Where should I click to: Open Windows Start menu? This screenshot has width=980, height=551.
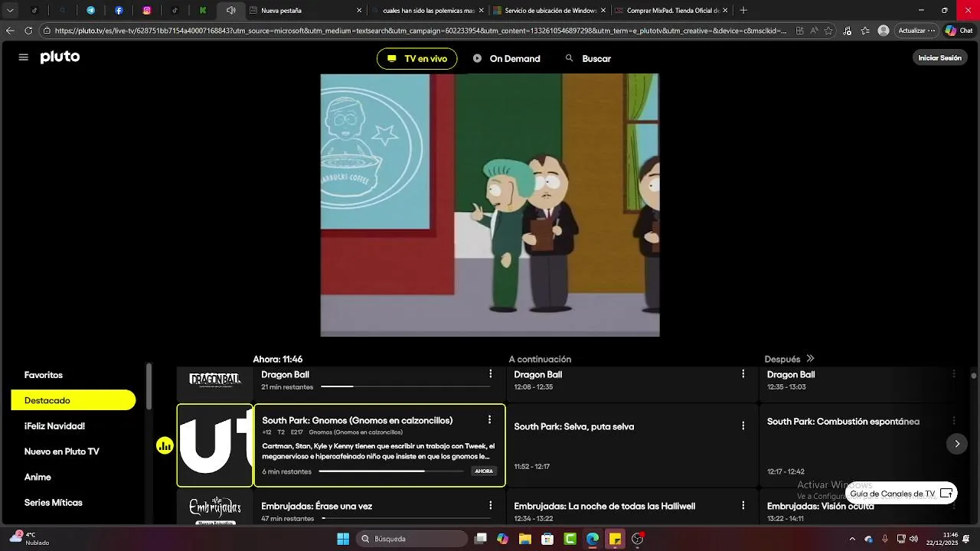343,539
